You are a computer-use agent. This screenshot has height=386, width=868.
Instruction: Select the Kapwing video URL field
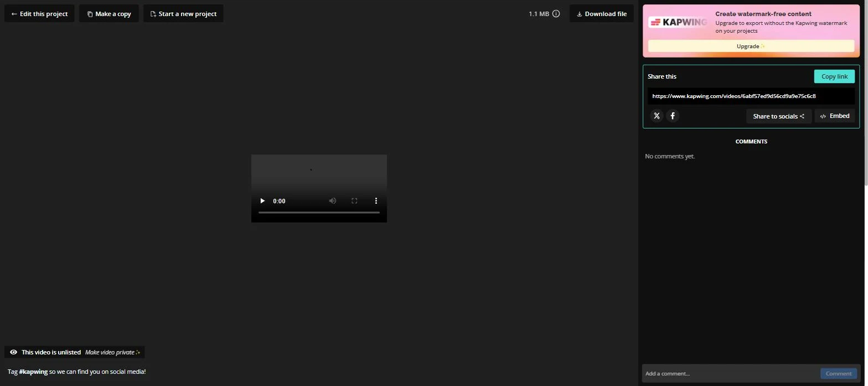click(751, 96)
